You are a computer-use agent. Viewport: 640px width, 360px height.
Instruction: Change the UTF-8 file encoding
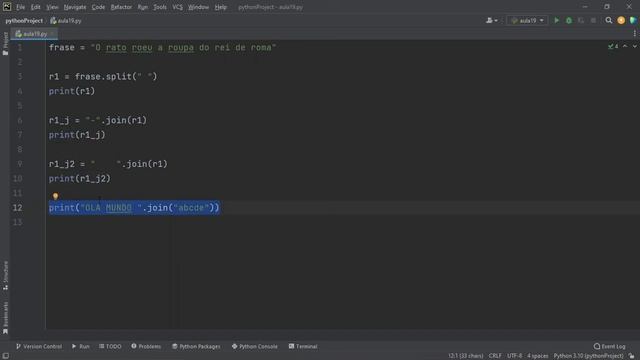point(514,356)
